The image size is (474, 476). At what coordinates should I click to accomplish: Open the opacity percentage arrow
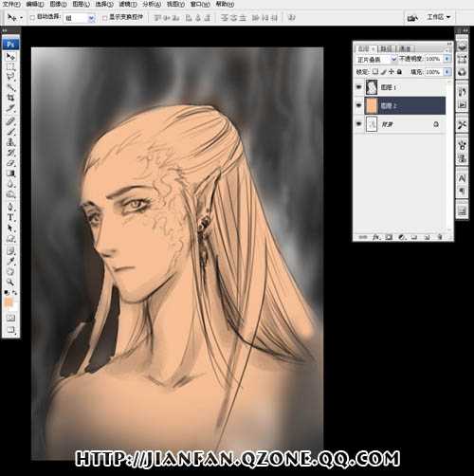pyautogui.click(x=447, y=59)
